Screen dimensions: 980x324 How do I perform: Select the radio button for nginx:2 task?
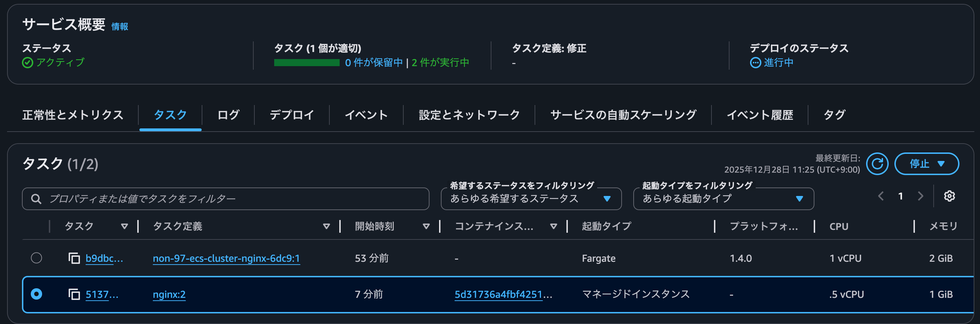pyautogui.click(x=36, y=294)
